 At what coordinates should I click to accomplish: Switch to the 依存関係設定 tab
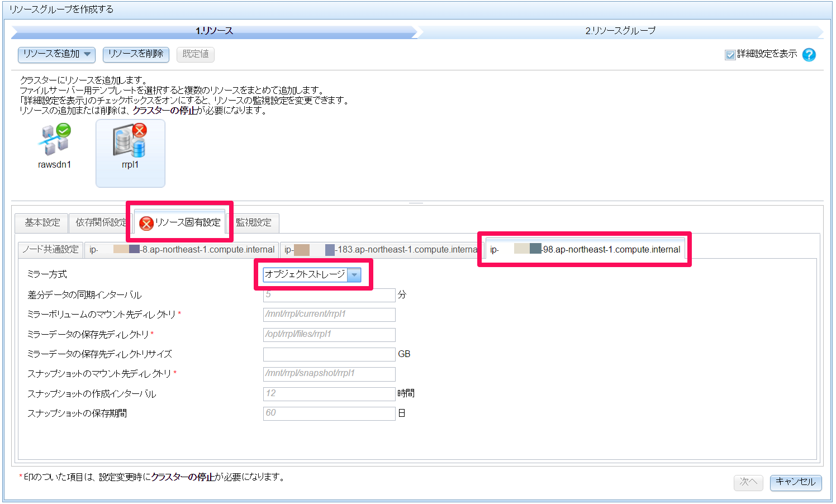[99, 222]
